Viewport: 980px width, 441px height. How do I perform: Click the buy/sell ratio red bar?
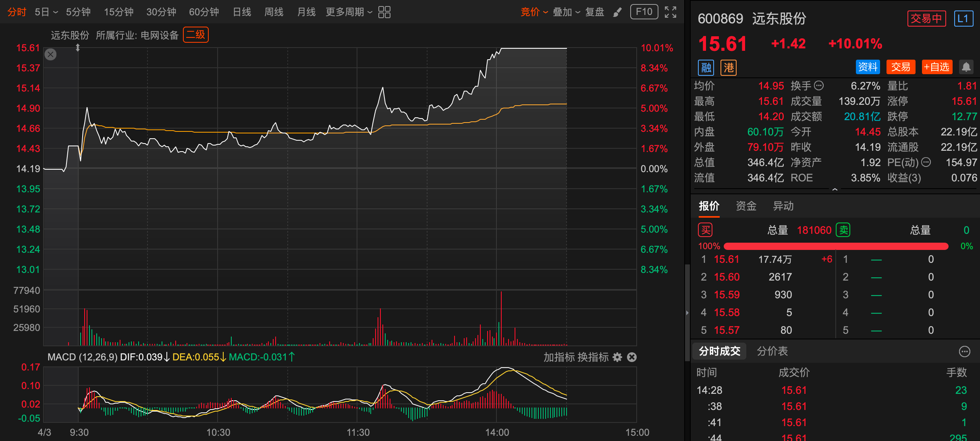click(x=836, y=246)
